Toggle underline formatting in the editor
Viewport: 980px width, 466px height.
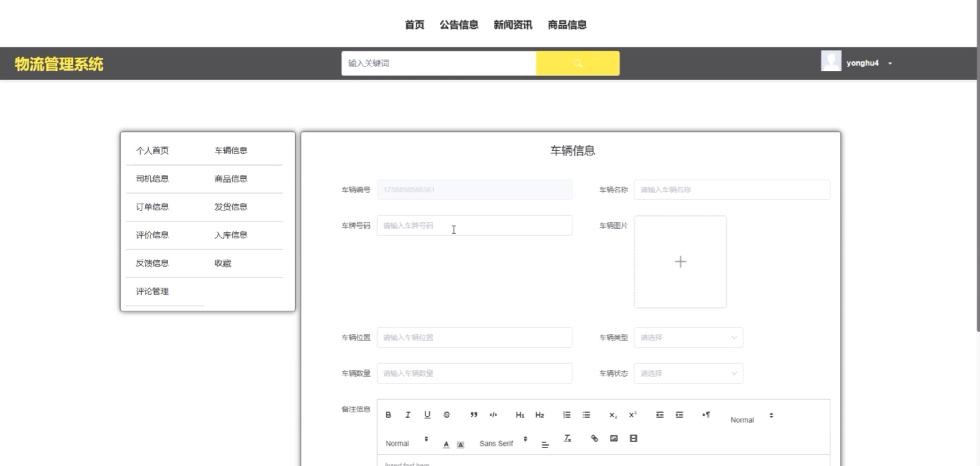click(x=427, y=415)
